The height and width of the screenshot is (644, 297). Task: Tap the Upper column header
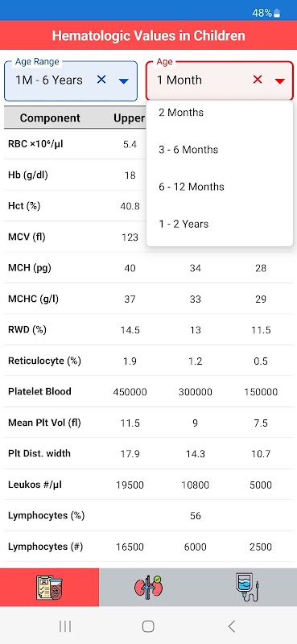click(x=129, y=118)
